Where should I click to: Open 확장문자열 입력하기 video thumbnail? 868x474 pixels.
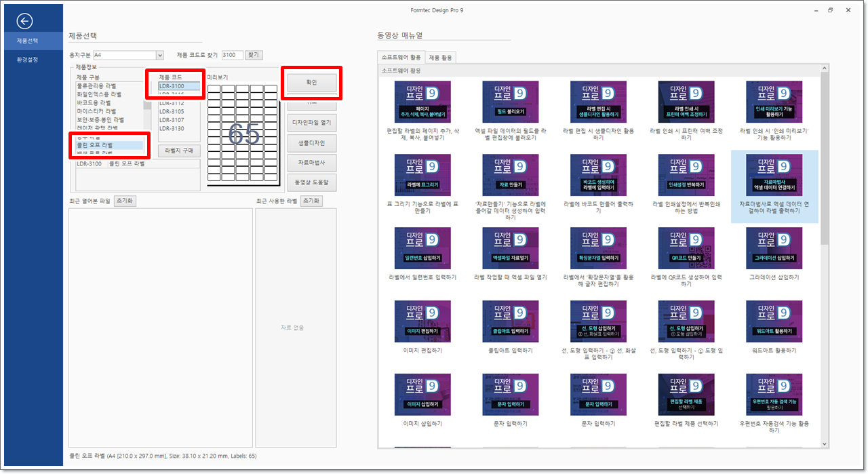[598, 248]
